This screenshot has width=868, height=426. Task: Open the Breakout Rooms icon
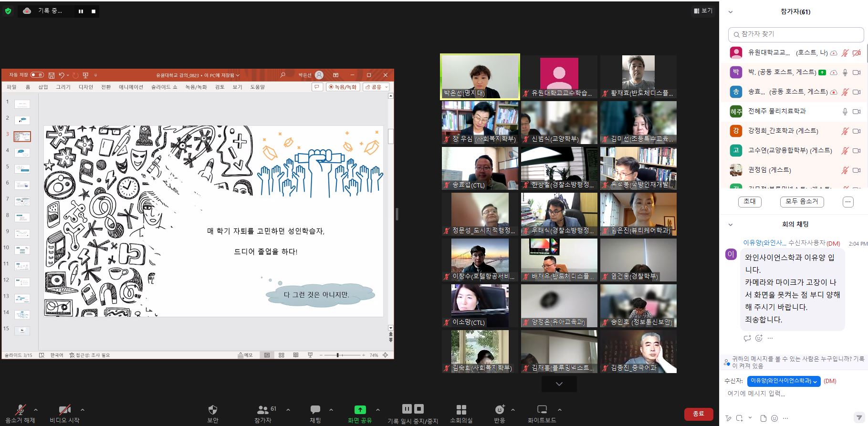461,410
